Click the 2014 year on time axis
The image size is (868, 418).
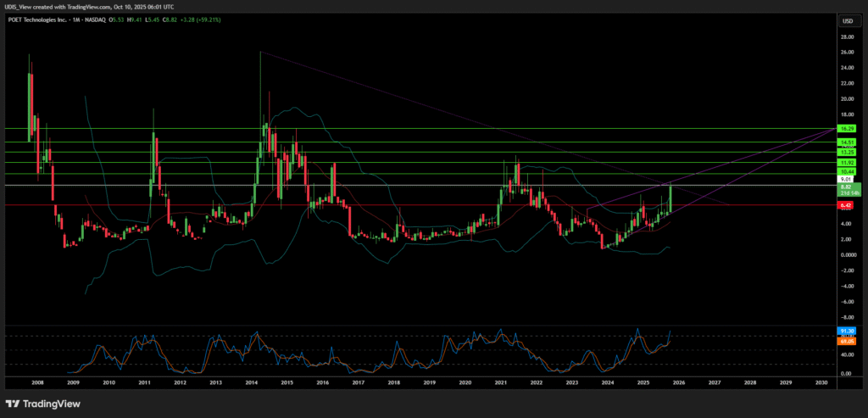[252, 383]
